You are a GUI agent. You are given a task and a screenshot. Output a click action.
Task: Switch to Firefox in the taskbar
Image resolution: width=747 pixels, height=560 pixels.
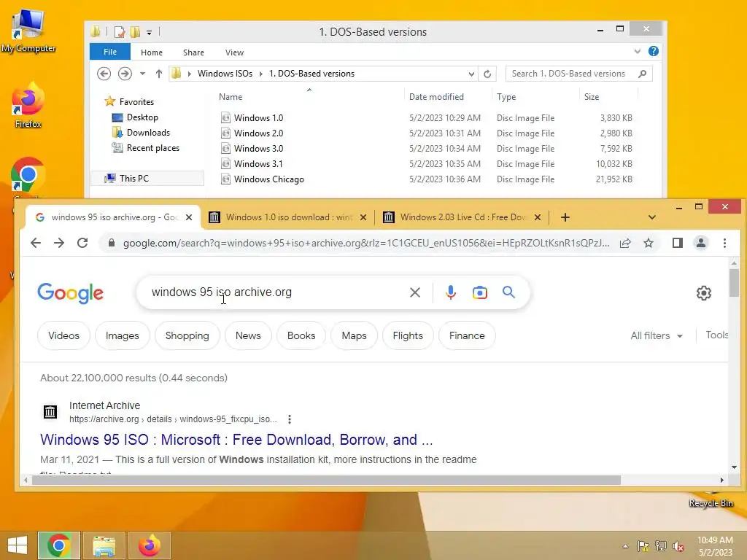tap(149, 545)
